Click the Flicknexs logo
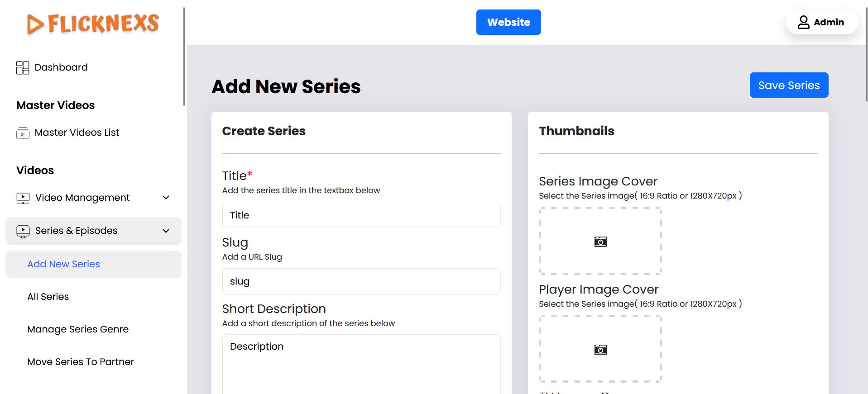 click(x=93, y=24)
